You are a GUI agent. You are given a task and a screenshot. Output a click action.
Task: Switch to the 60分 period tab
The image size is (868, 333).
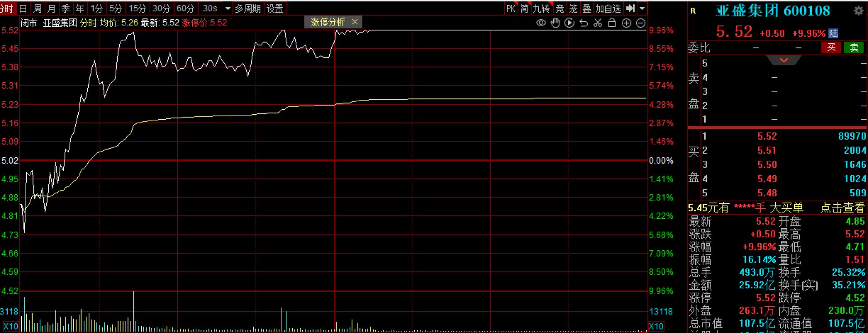[185, 9]
